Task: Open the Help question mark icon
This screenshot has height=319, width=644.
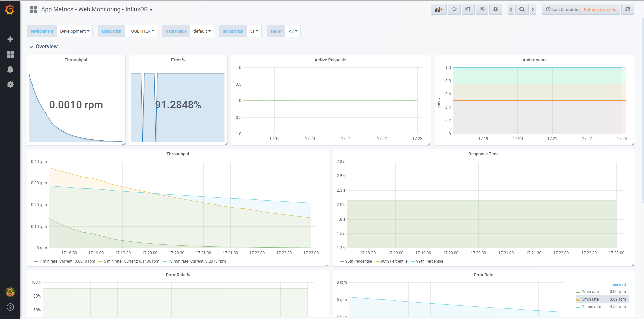Action: 10,307
